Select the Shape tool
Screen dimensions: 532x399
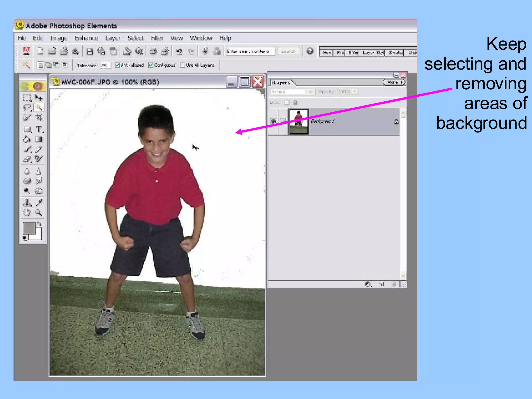(27, 129)
